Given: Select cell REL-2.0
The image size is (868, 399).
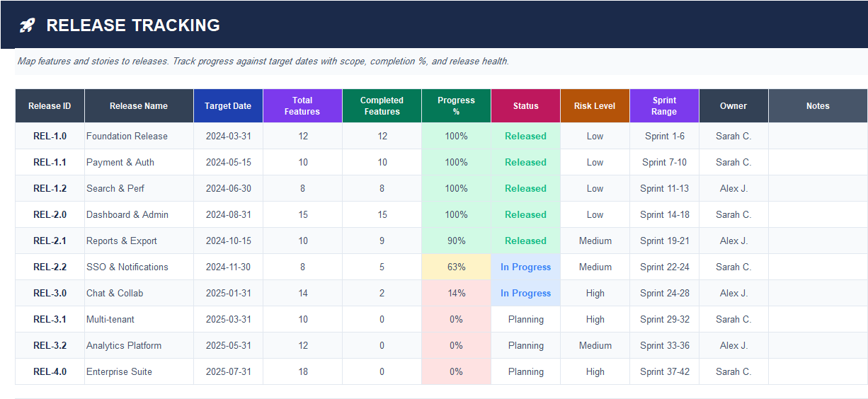Looking at the screenshot, I should [50, 214].
